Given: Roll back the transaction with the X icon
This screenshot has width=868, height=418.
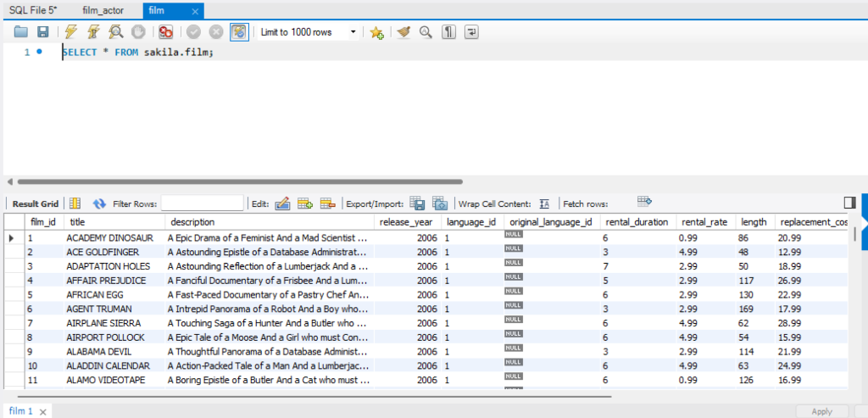Looking at the screenshot, I should pos(216,32).
